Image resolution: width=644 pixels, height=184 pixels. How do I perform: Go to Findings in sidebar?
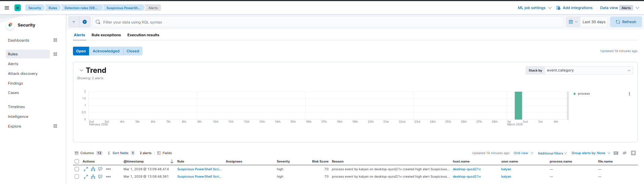tap(15, 83)
